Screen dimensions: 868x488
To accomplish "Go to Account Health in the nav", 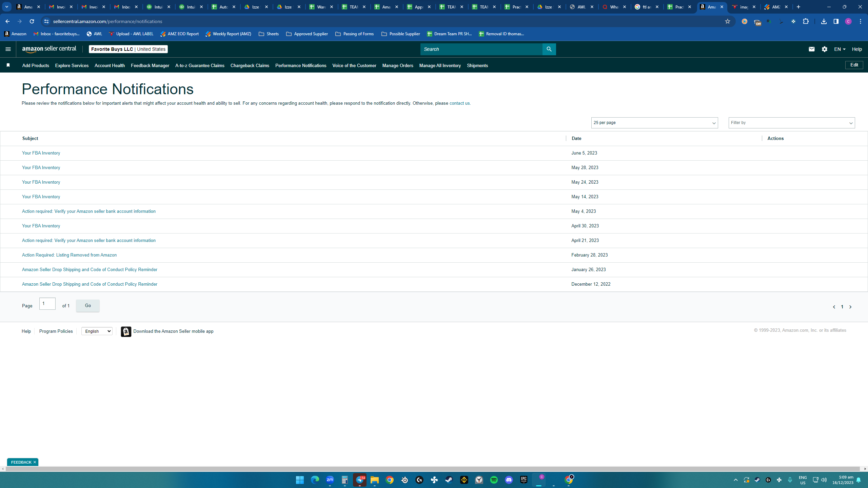I will [110, 65].
